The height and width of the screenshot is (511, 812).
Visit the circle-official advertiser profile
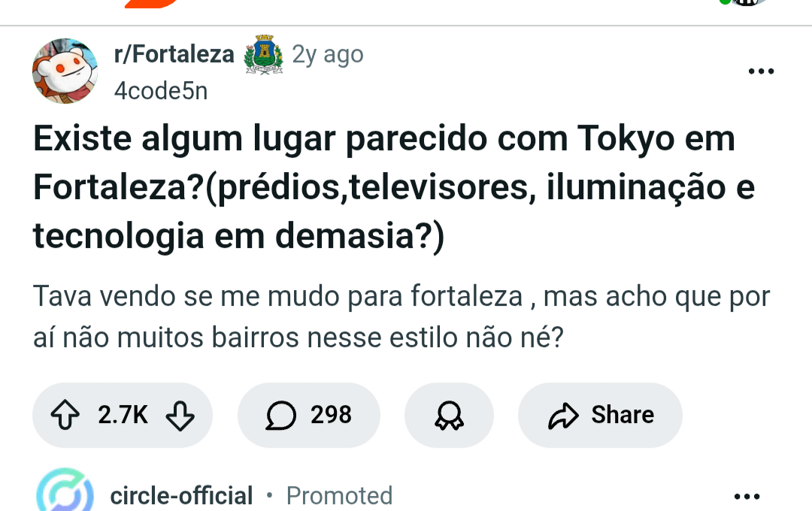(181, 496)
